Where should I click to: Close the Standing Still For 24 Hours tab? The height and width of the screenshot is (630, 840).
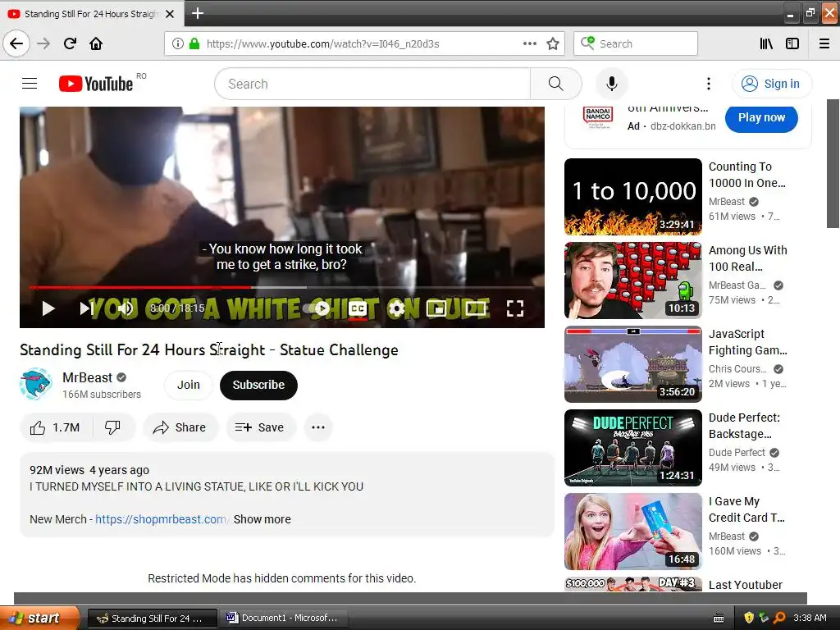170,14
